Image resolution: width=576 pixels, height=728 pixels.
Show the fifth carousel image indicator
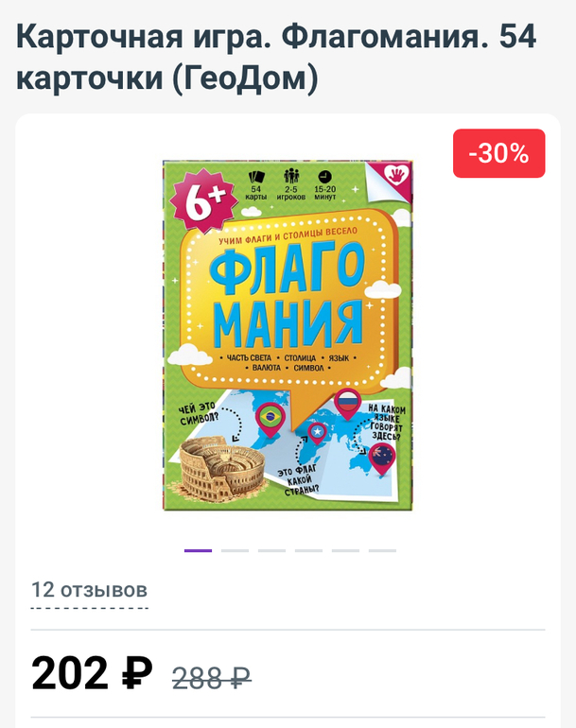[x=345, y=550]
